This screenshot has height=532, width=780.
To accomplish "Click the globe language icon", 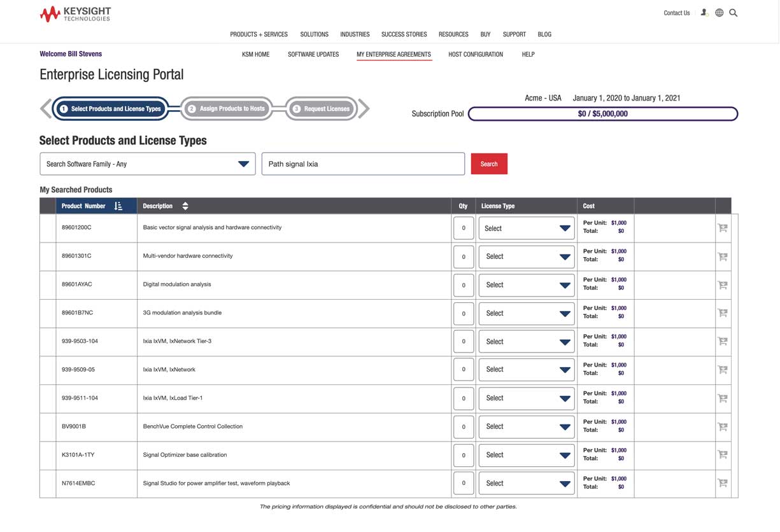I will tap(719, 12).
